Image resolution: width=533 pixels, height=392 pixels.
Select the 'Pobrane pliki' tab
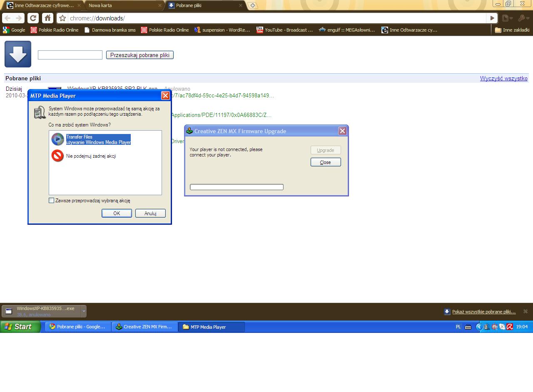click(x=205, y=5)
